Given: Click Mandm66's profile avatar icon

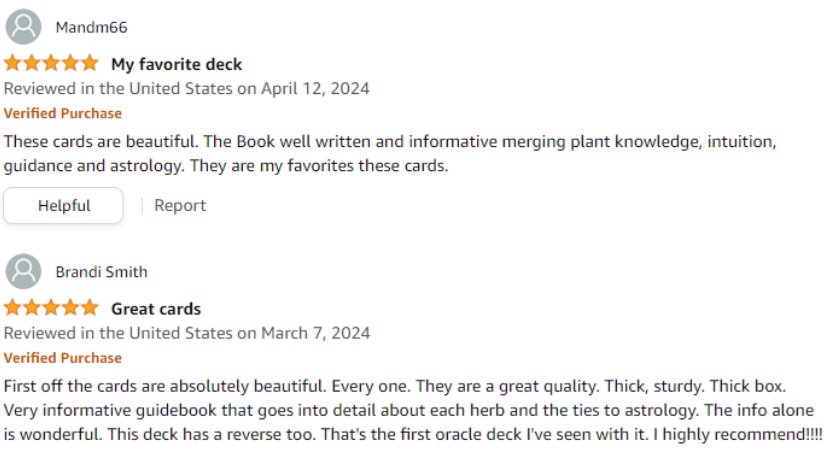Looking at the screenshot, I should coord(24,27).
